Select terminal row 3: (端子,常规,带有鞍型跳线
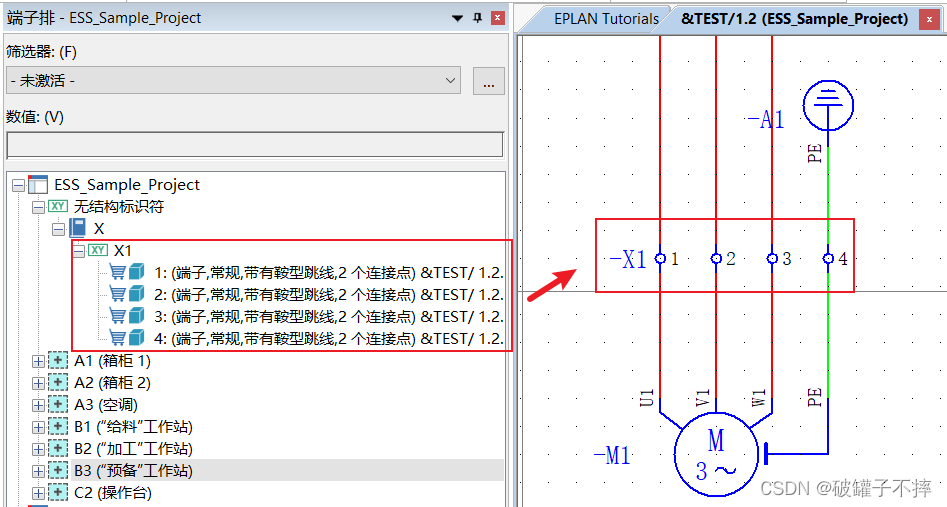 pos(328,317)
